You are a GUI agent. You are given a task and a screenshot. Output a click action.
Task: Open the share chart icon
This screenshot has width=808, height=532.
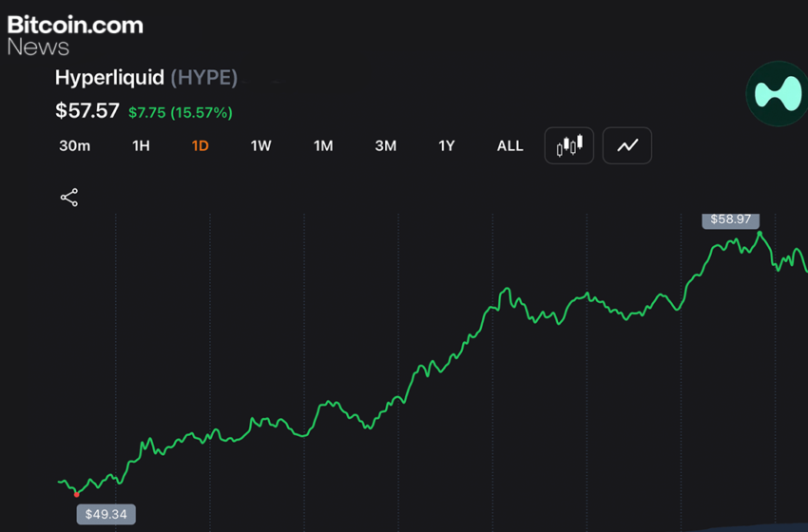[x=69, y=198]
